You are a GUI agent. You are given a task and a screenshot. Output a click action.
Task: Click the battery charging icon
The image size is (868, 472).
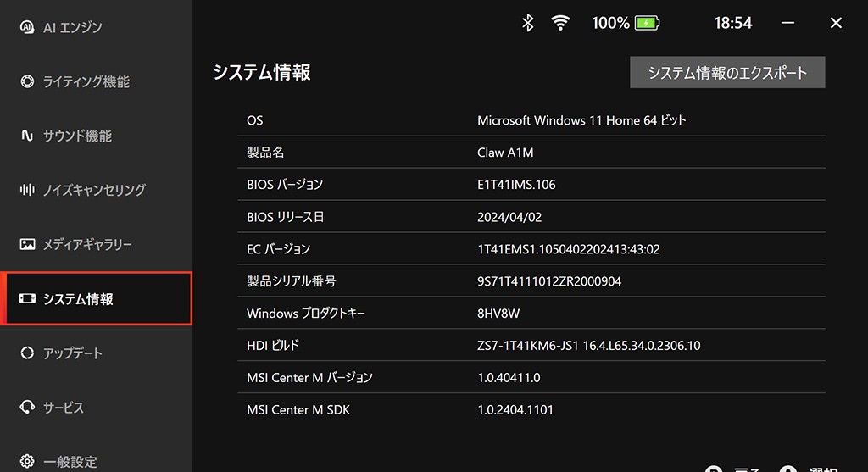tap(647, 23)
